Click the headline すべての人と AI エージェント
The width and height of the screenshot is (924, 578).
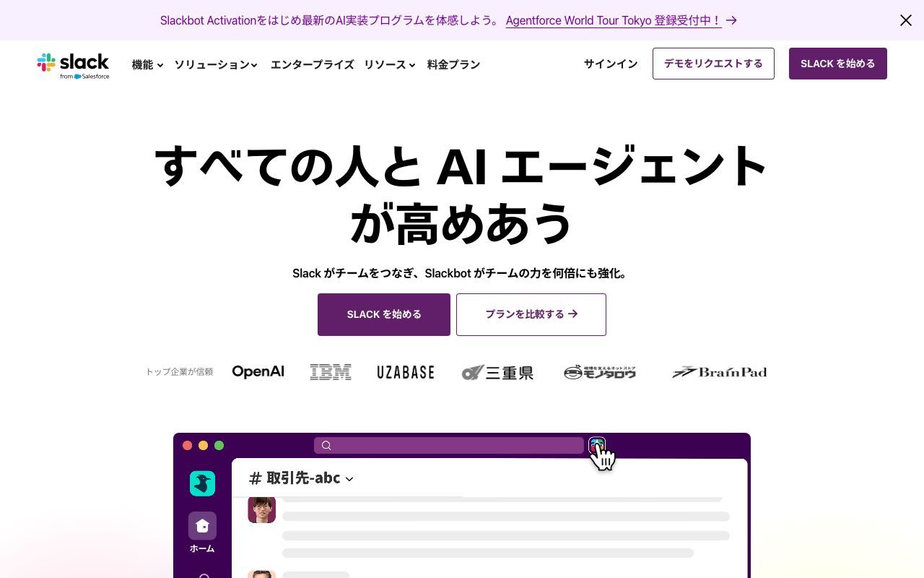click(461, 165)
